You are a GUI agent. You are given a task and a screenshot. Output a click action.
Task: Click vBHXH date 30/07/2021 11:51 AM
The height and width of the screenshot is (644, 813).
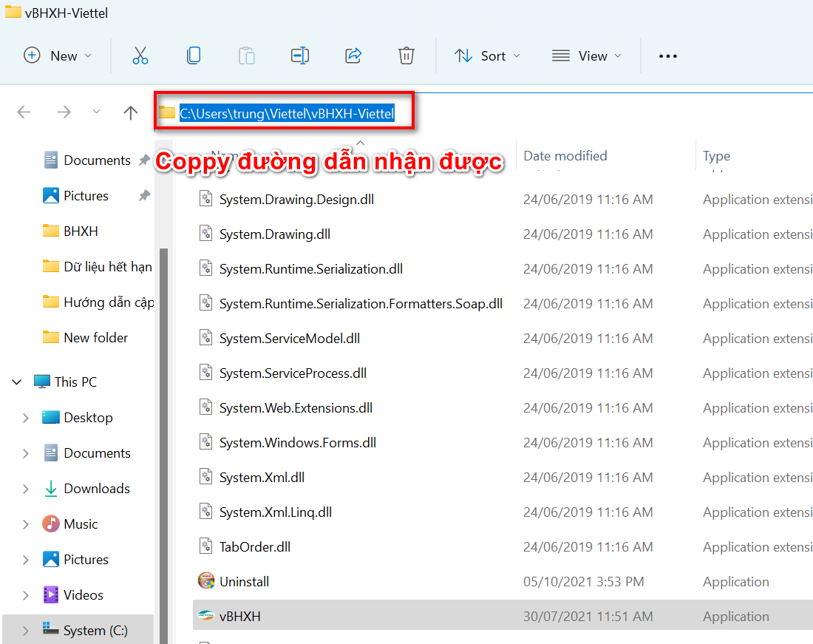(588, 617)
